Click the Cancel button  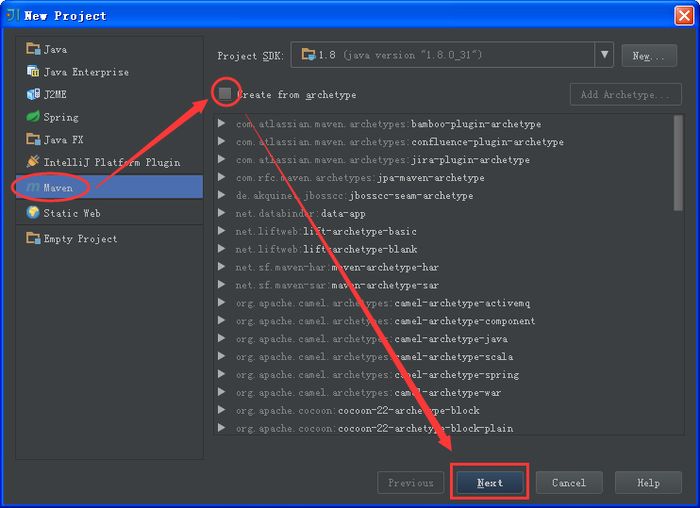(x=569, y=483)
